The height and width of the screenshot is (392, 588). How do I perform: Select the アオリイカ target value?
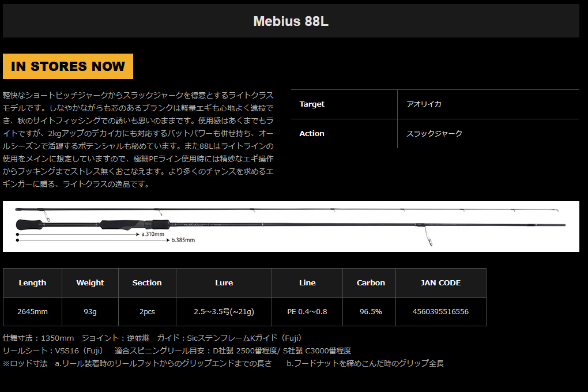424,104
